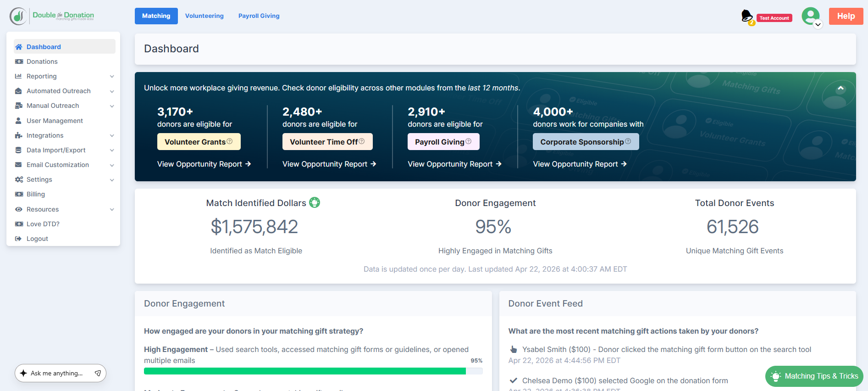This screenshot has height=391, width=868.
Task: Click the $1,575,842 match identified value
Action: [x=254, y=227]
